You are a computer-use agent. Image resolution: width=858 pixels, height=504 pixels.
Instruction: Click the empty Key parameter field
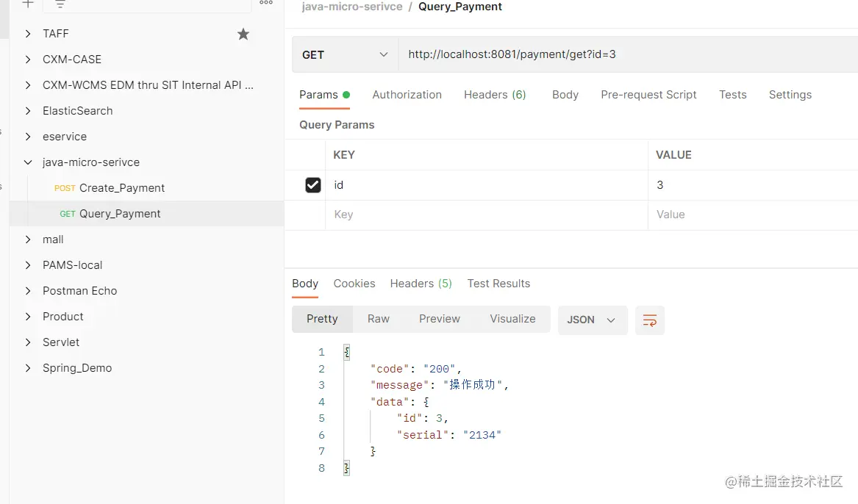point(485,215)
